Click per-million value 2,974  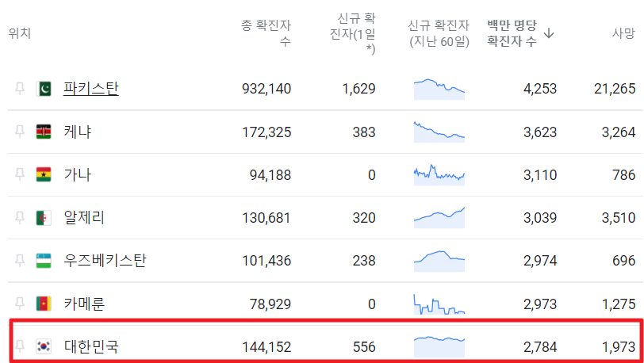pyautogui.click(x=540, y=261)
